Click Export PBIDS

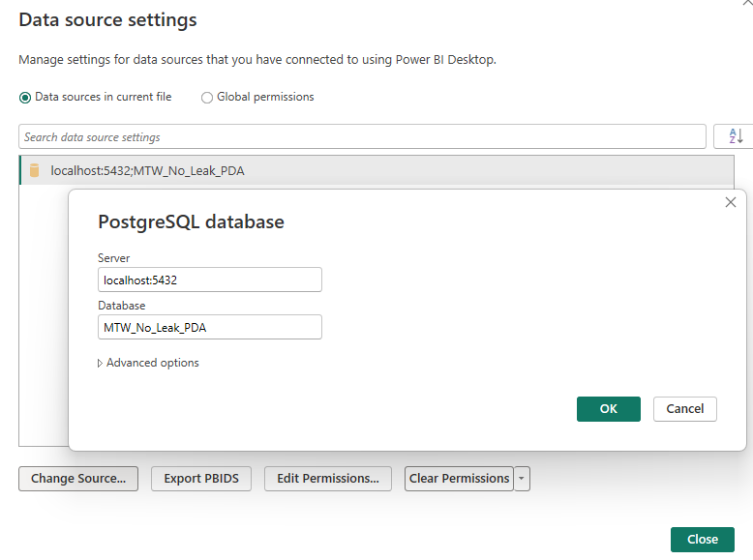point(201,479)
